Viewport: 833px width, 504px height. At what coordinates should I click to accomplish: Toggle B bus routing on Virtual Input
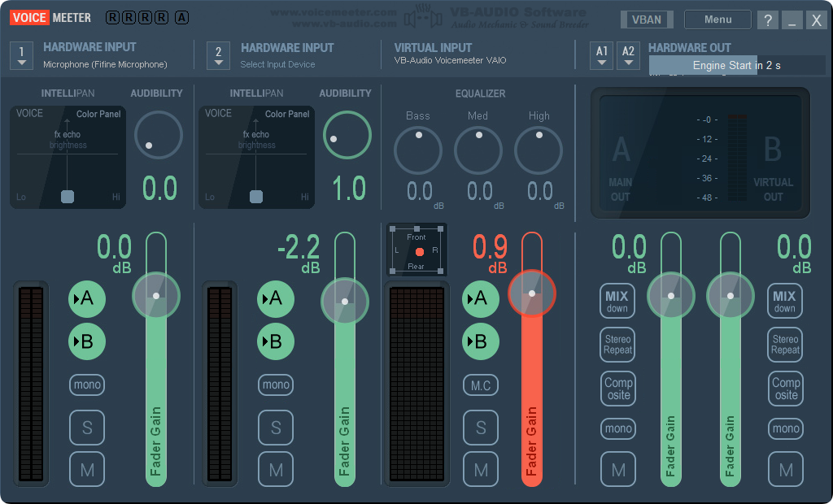(x=481, y=341)
